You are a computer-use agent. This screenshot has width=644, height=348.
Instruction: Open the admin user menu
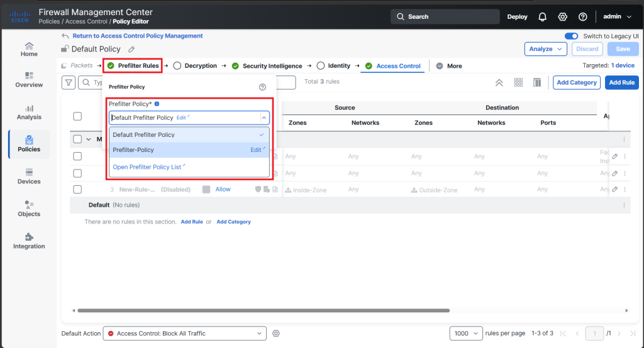617,16
